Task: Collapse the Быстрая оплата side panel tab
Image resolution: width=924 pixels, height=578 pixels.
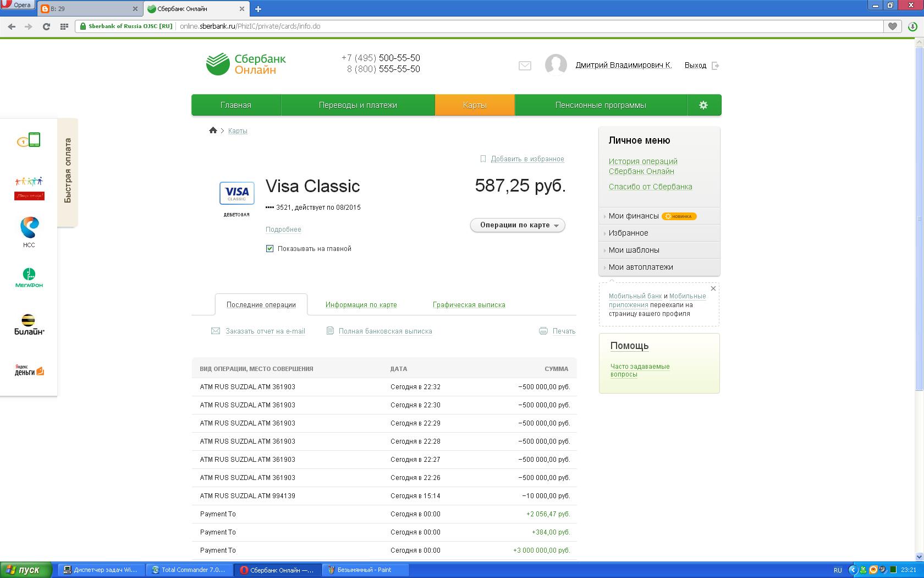Action: pos(68,171)
